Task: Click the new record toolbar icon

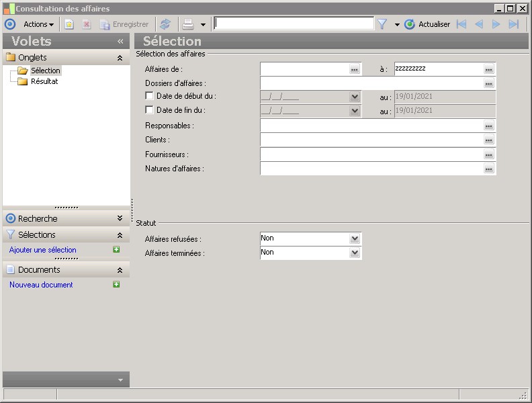Action: click(69, 24)
